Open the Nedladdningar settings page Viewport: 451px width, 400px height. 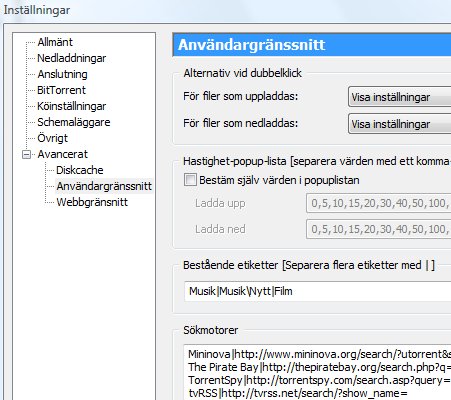72,58
